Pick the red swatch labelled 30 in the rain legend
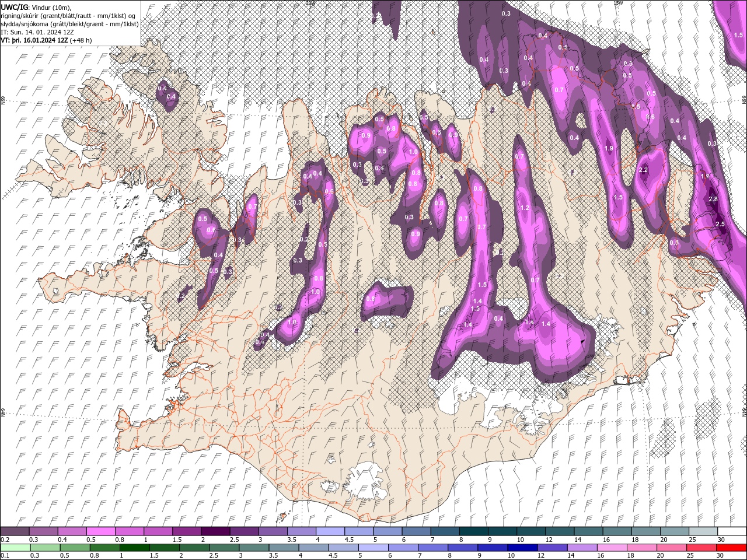The height and width of the screenshot is (560, 747). [732, 548]
